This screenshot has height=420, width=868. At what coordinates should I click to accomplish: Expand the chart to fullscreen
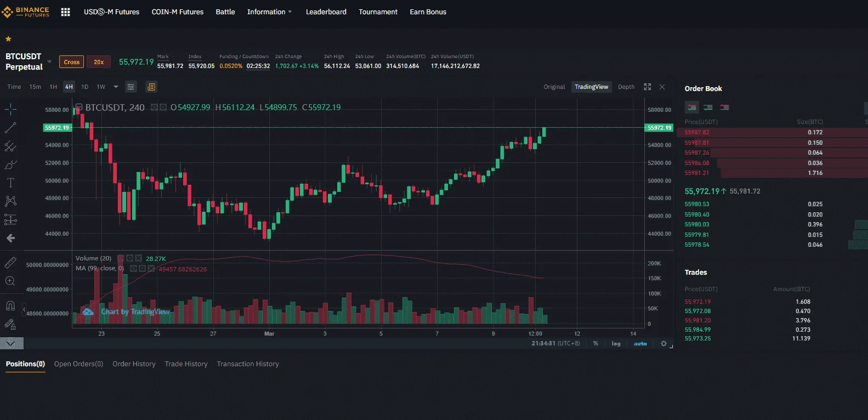[x=647, y=87]
